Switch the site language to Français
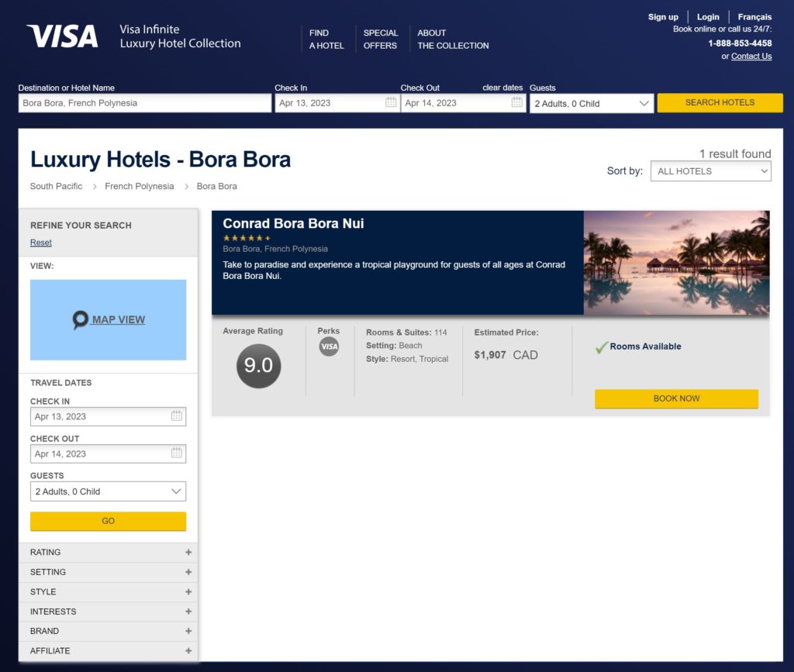Image resolution: width=794 pixels, height=672 pixels. [754, 16]
